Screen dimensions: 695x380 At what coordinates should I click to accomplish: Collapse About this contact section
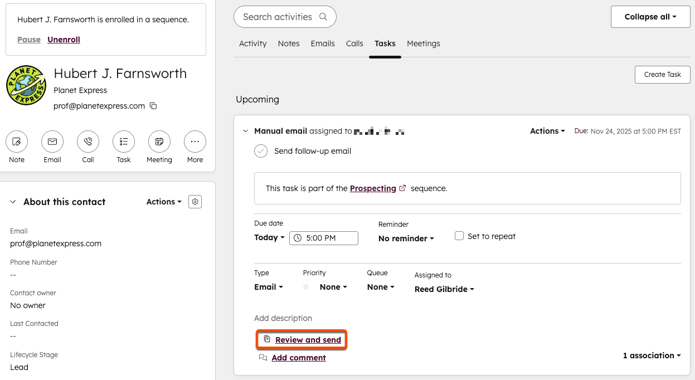[13, 202]
